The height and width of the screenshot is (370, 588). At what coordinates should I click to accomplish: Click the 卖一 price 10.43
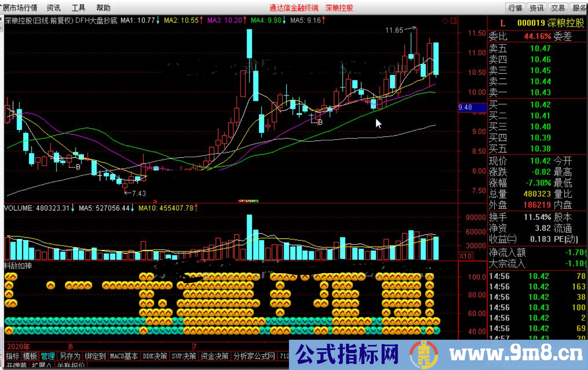[x=541, y=92]
